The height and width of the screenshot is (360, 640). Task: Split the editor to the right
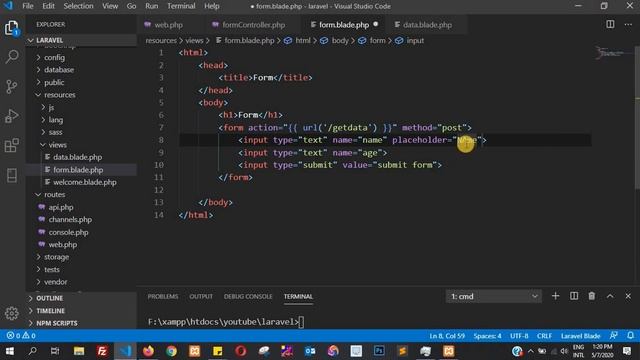coord(610,24)
